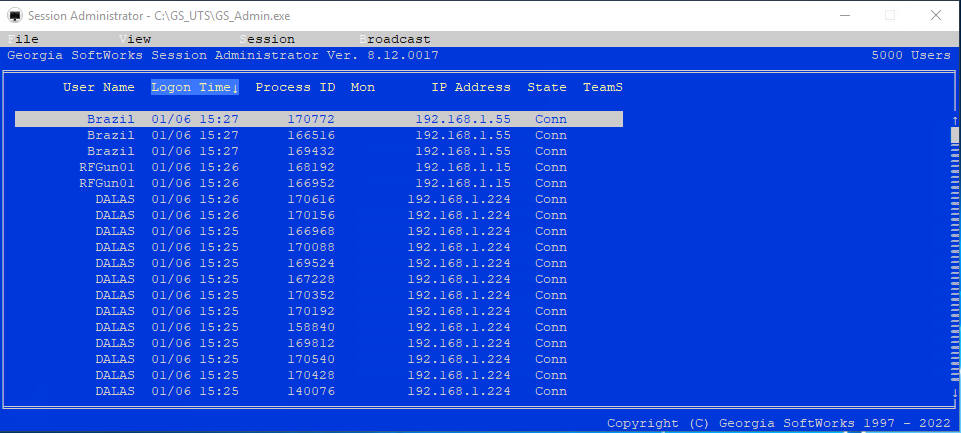Select DALAS session with process ID 170540
Image resolution: width=961 pixels, height=433 pixels.
tap(319, 359)
